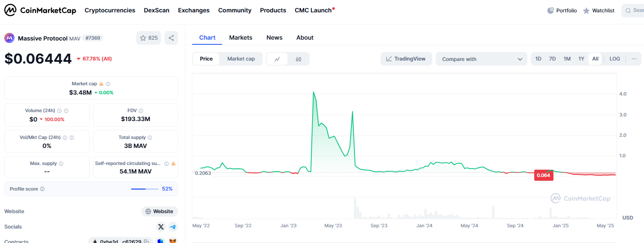Image resolution: width=644 pixels, height=243 pixels.
Task: Click the CoinMarketCap logo
Action: tap(40, 10)
